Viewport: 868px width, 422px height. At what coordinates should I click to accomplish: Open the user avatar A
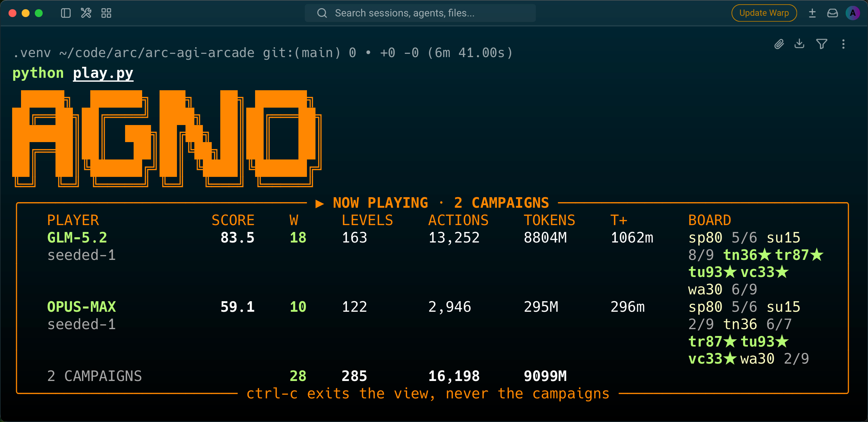[x=853, y=13]
